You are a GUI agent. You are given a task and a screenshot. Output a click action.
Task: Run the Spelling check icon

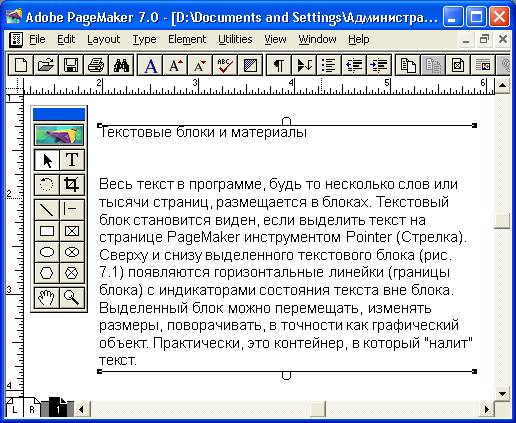point(225,65)
